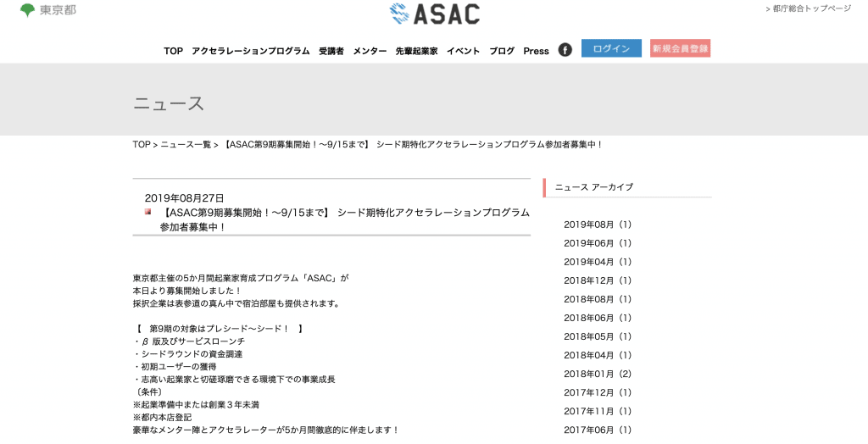The width and height of the screenshot is (868, 444).
Task: Click the bullet 志高い起業家と切磋琢磨できる環境下での事業成長
Action: coord(234,380)
